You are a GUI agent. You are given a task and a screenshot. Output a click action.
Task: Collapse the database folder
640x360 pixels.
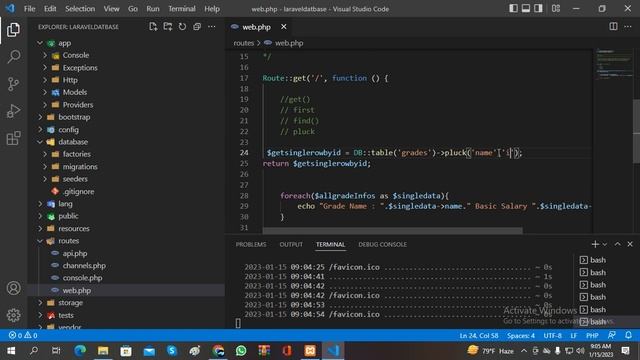click(40, 142)
